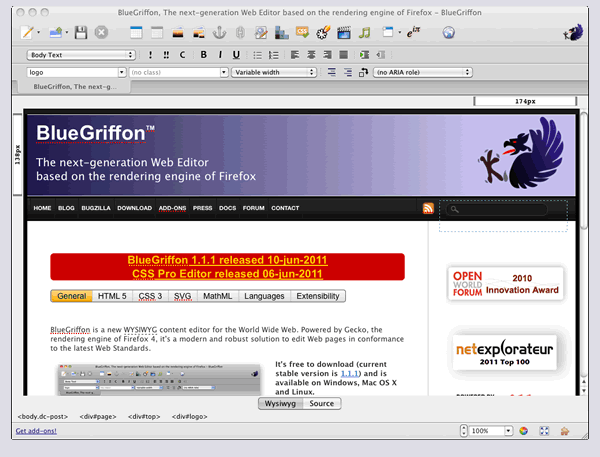600x457 pixels.
Task: Preview page in browser with globe icon
Action: pos(448,33)
